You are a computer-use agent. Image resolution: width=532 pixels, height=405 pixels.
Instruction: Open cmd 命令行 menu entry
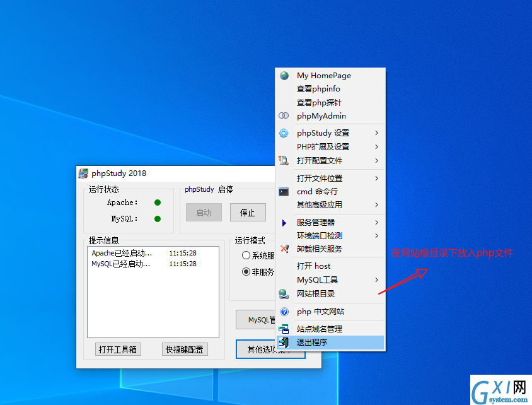pyautogui.click(x=330, y=192)
